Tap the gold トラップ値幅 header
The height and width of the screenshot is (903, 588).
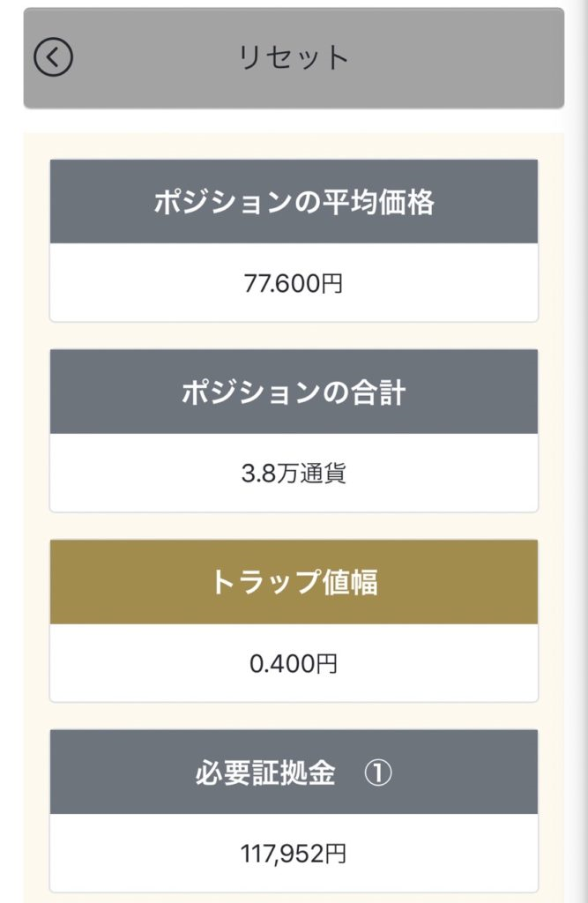click(294, 582)
